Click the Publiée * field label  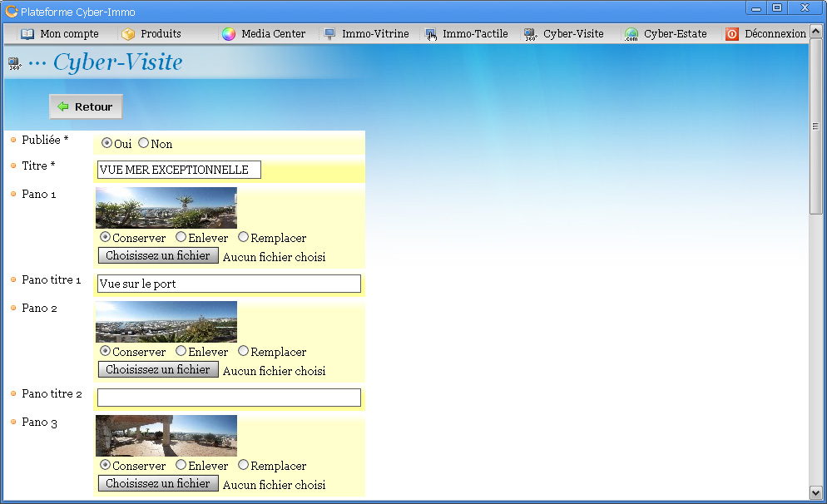pyautogui.click(x=45, y=141)
